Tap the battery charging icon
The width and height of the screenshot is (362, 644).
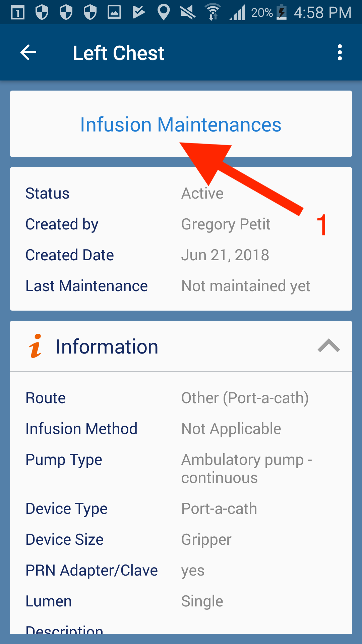[281, 12]
